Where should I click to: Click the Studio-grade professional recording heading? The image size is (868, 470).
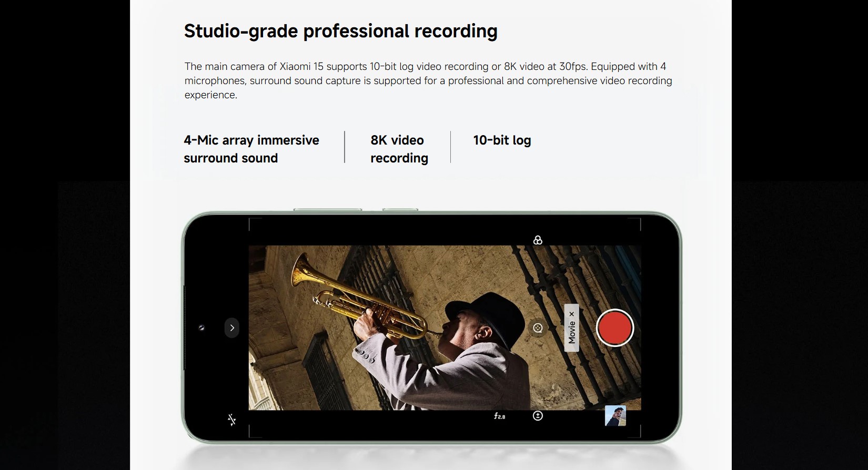tap(340, 31)
